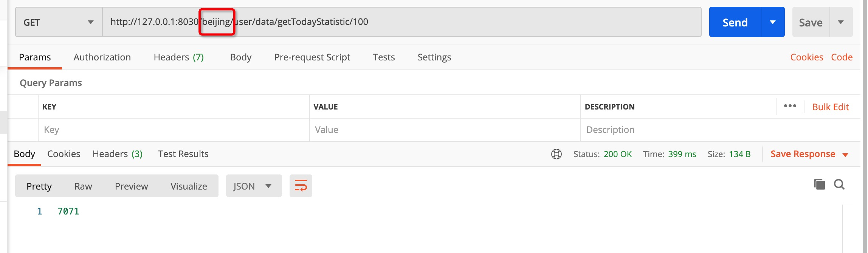Click the wrap lines icon in response
Viewport: 868px width, 253px height.
click(301, 186)
